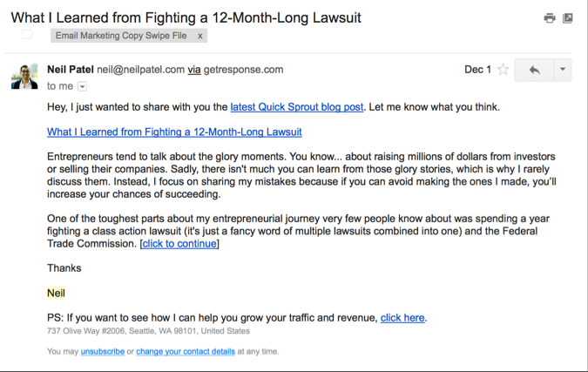Expand the 'to me' details arrow
This screenshot has height=372, width=588.
83,86
